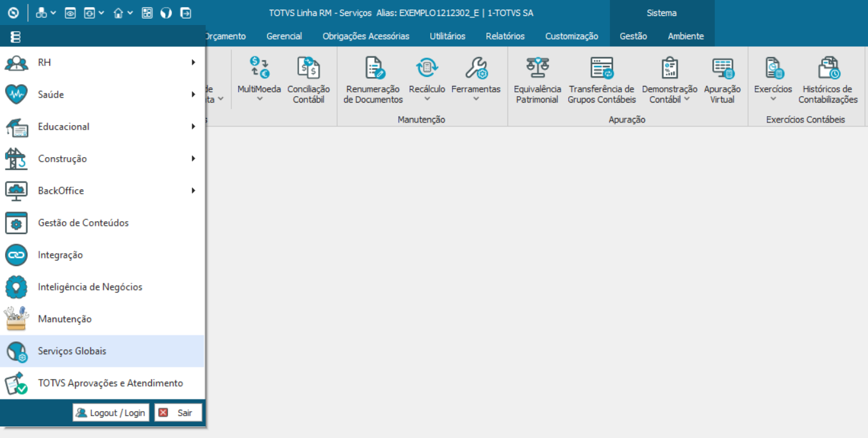The image size is (868, 438).
Task: Click the TOTVS logo icon in title bar
Action: [x=13, y=13]
